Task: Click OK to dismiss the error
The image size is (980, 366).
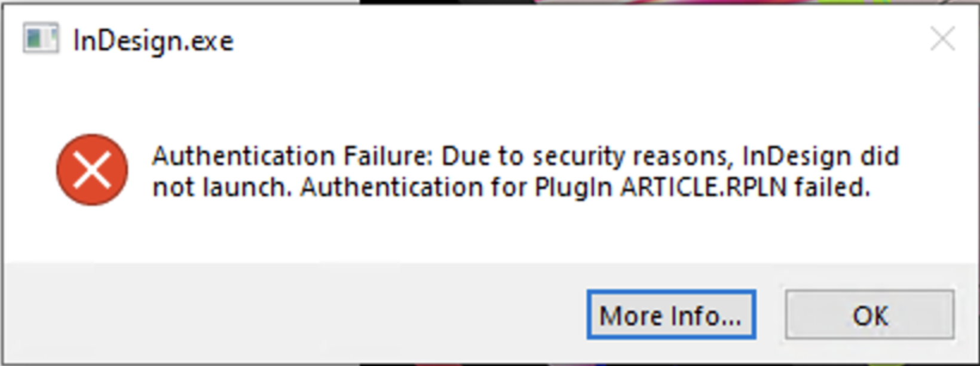Action: (x=869, y=315)
